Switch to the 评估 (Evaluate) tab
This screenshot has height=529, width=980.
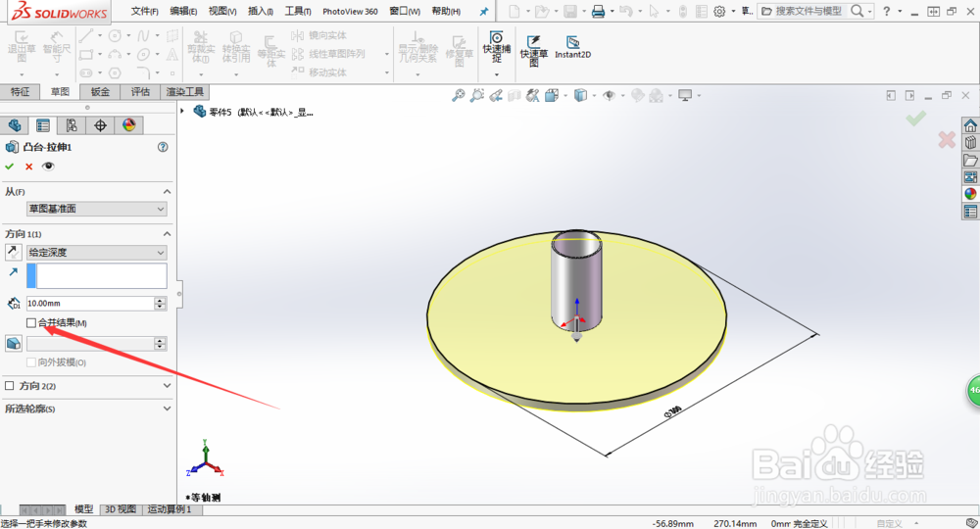pos(140,92)
